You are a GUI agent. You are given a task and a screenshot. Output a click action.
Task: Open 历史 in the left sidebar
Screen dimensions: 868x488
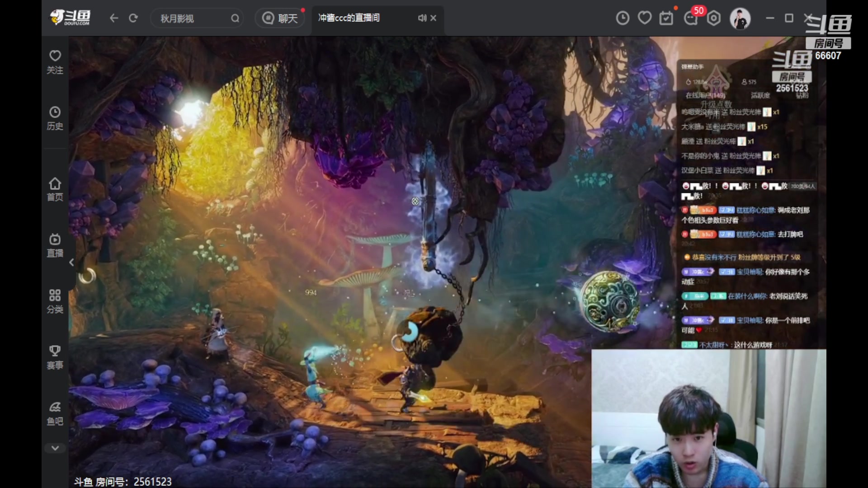55,118
